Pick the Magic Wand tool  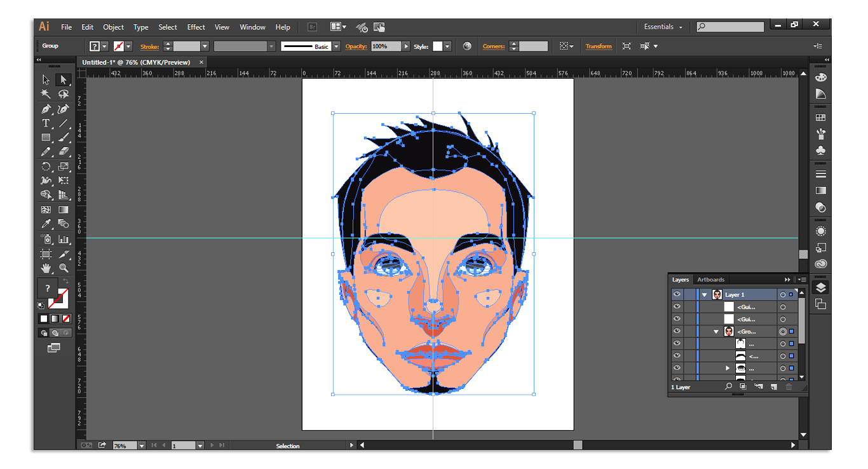46,94
